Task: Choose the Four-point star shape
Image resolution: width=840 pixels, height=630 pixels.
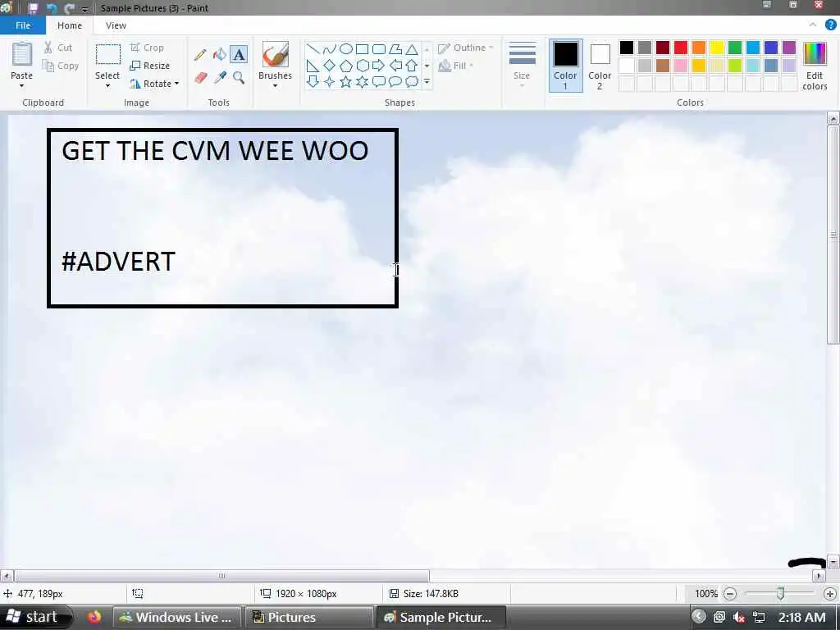Action: [330, 81]
